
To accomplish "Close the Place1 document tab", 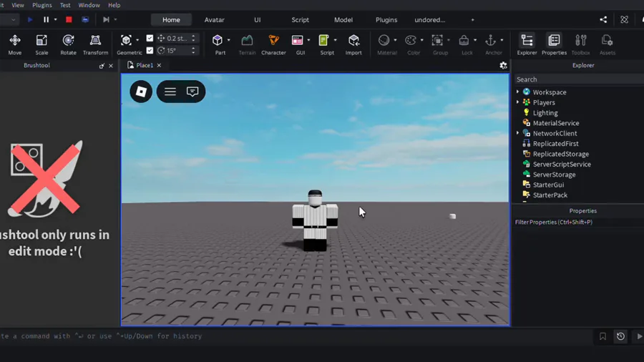I will (x=159, y=65).
